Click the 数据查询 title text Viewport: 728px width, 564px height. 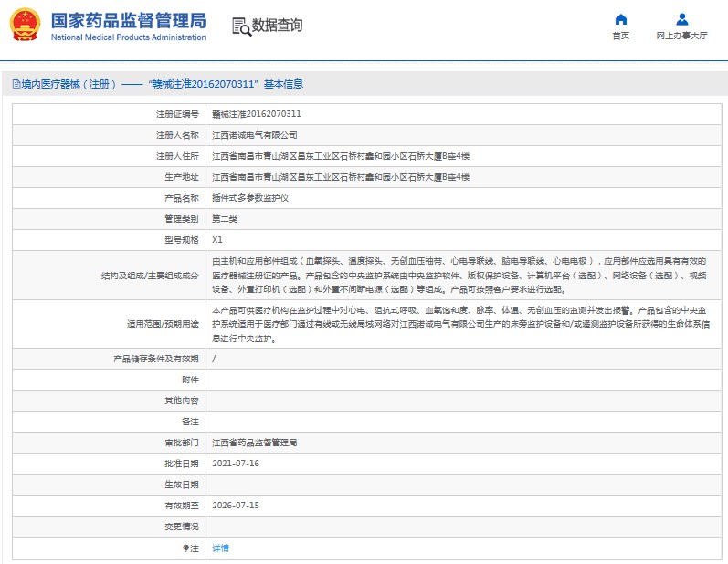[277, 26]
